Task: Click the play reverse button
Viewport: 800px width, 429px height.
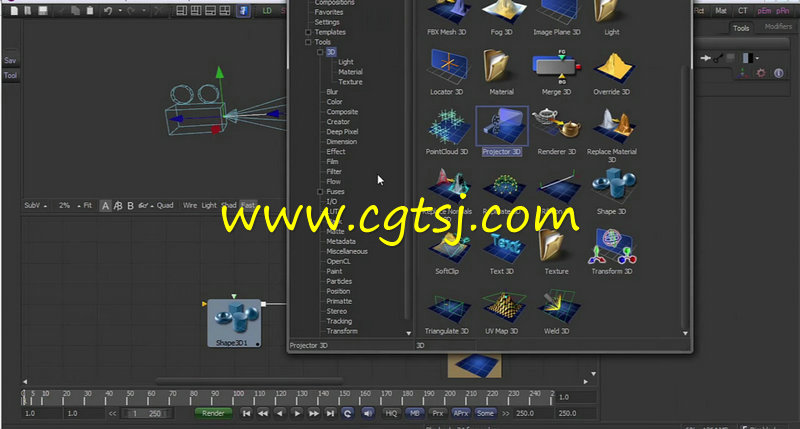Action: pos(280,413)
